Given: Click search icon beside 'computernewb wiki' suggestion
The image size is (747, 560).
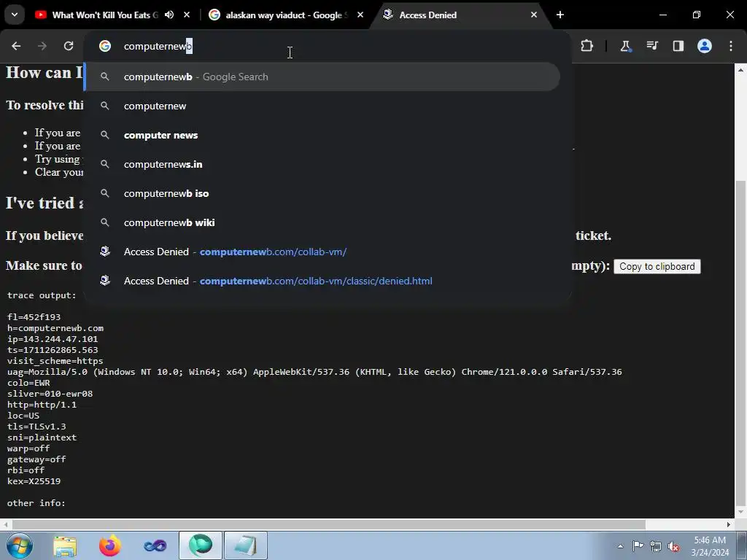Looking at the screenshot, I should 105,222.
